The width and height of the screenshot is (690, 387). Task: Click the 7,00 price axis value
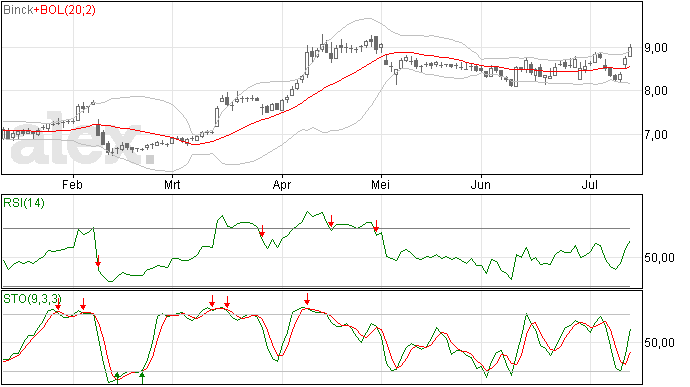[x=656, y=135]
